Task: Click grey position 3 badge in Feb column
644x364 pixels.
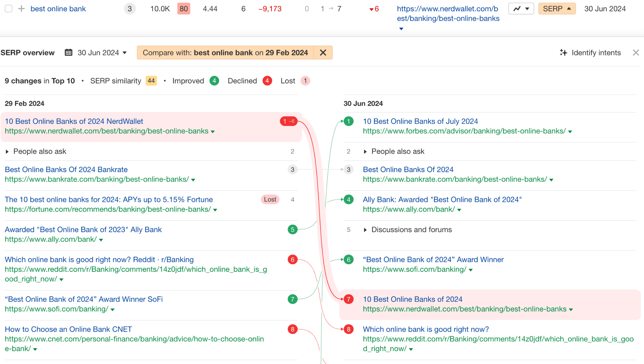Action: point(292,170)
